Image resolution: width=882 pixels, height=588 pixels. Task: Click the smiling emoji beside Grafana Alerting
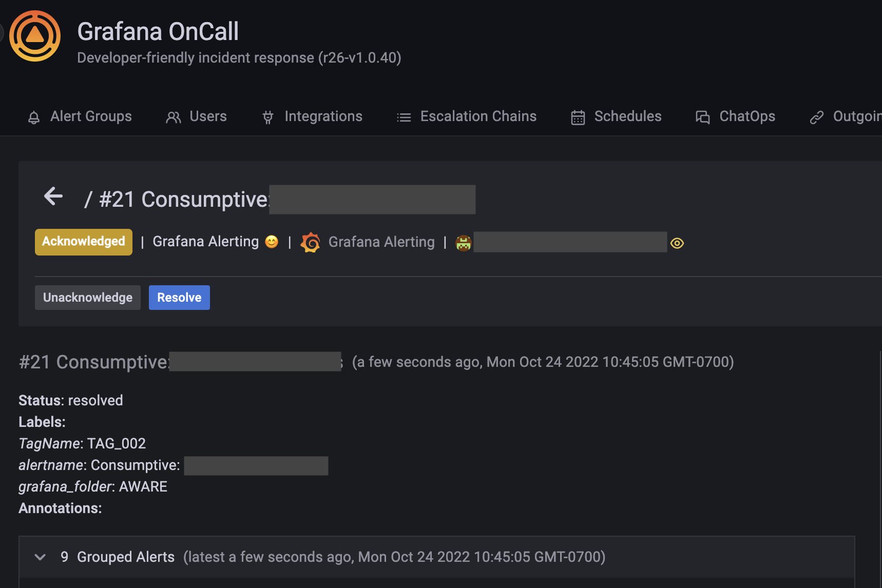(272, 241)
